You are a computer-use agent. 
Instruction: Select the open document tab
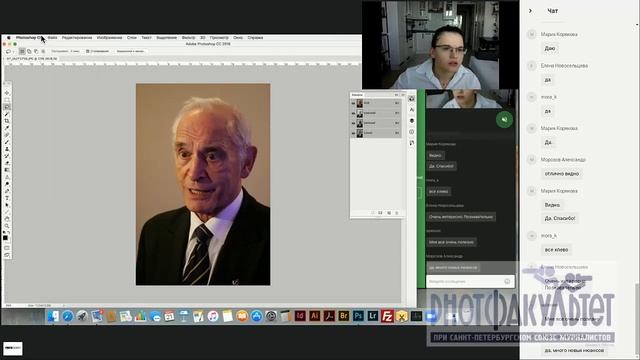(32, 59)
